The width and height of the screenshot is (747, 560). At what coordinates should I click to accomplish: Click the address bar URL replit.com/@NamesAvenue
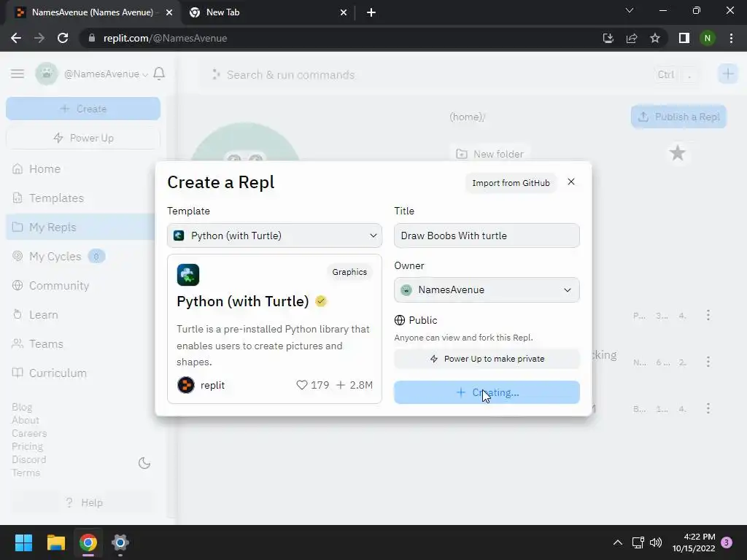(x=165, y=38)
